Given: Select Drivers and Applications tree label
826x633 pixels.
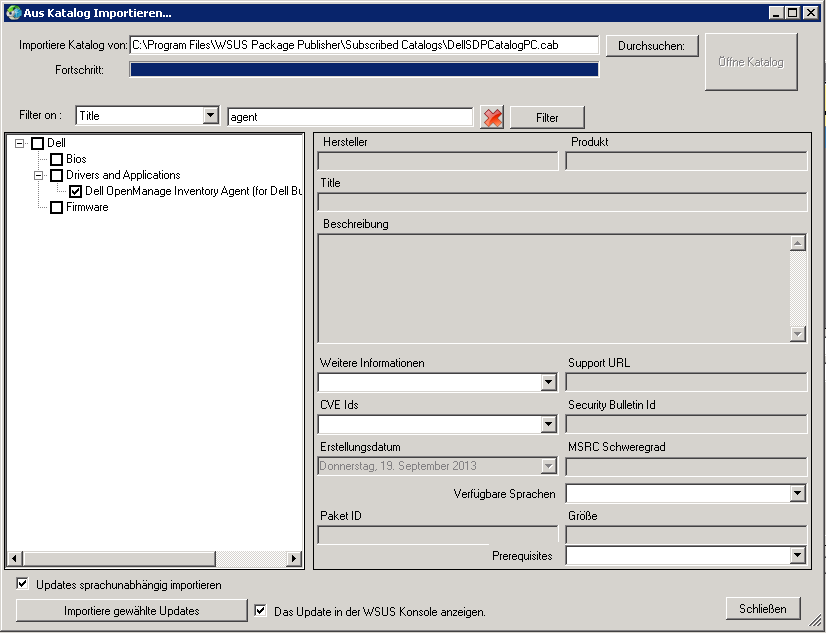Looking at the screenshot, I should 123,175.
